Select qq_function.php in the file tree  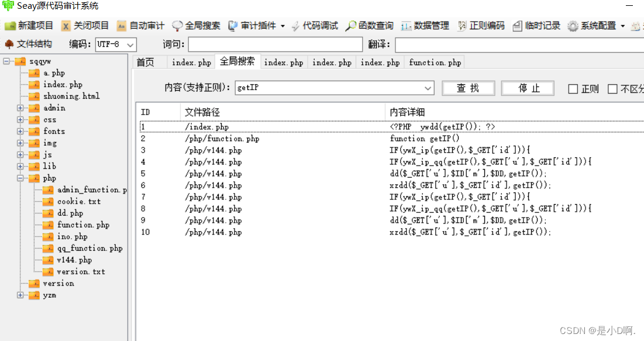(x=89, y=248)
